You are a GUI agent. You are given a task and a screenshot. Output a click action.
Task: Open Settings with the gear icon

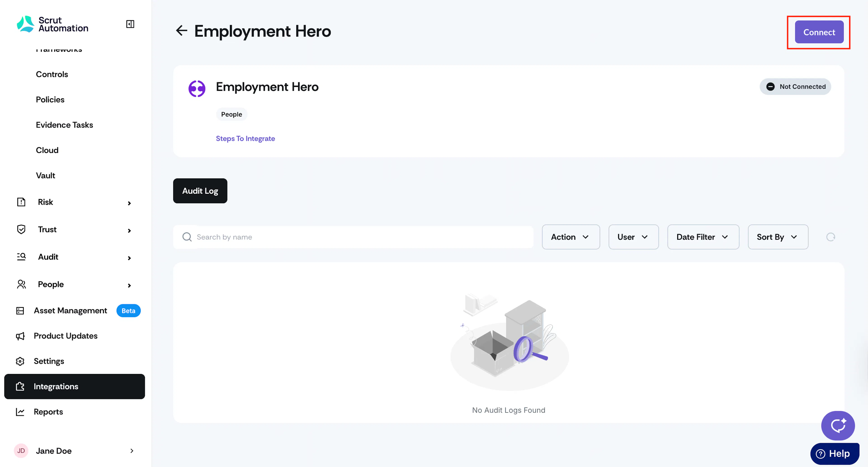(20, 361)
